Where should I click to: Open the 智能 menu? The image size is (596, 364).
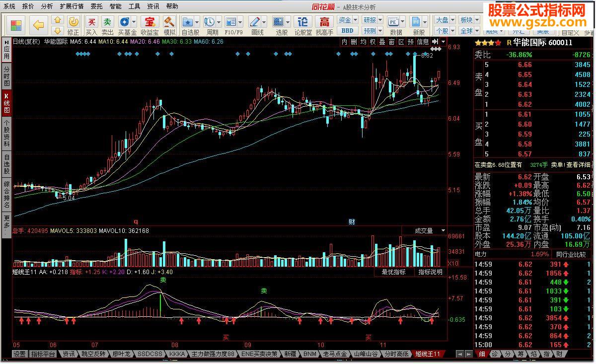pos(115,6)
